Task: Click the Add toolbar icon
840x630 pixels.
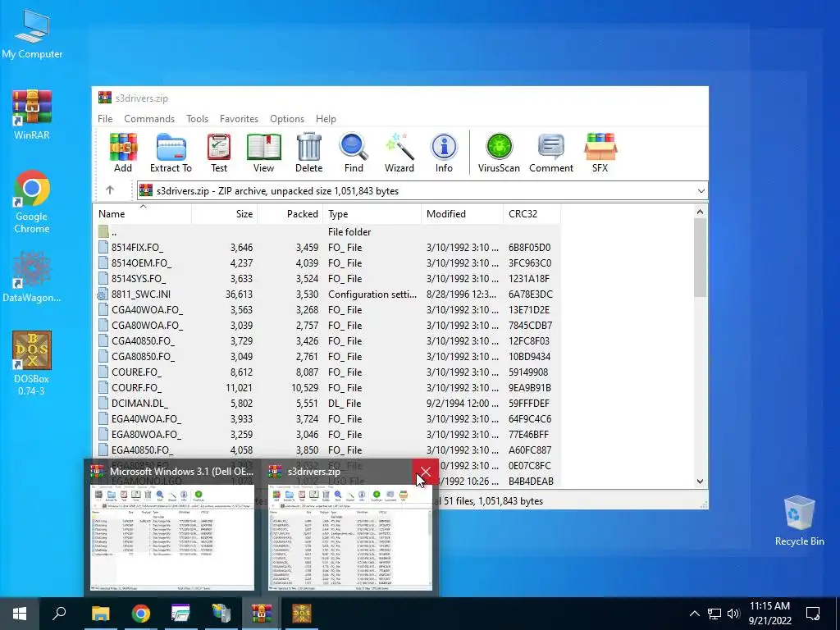Action: (123, 153)
